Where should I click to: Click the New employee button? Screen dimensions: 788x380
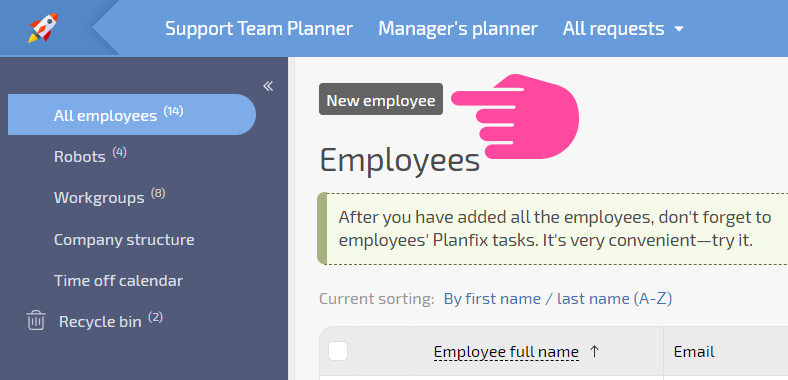point(381,99)
